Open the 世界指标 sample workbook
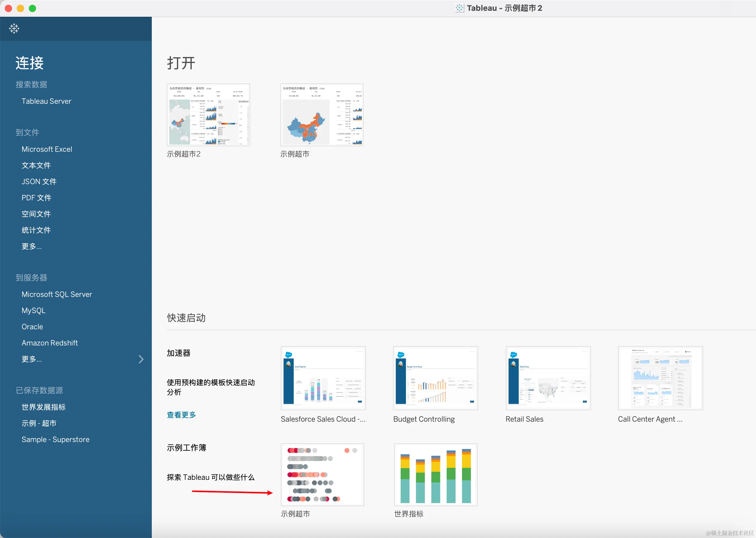The image size is (756, 538). point(435,474)
